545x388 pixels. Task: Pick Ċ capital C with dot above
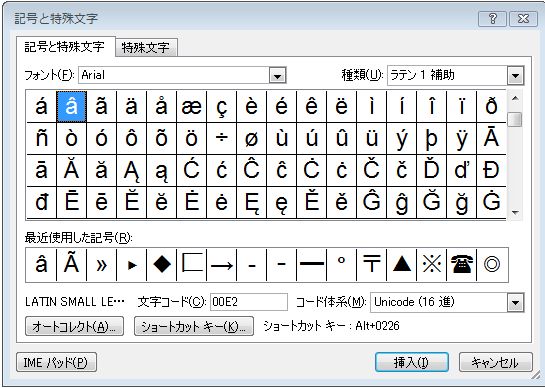tap(311, 170)
